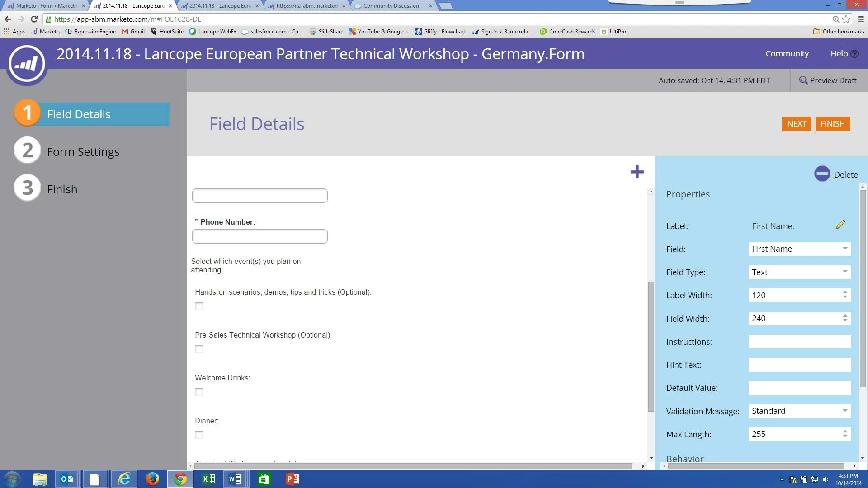Click the minus Delete field icon
Screen dimensions: 868x488
coord(822,174)
